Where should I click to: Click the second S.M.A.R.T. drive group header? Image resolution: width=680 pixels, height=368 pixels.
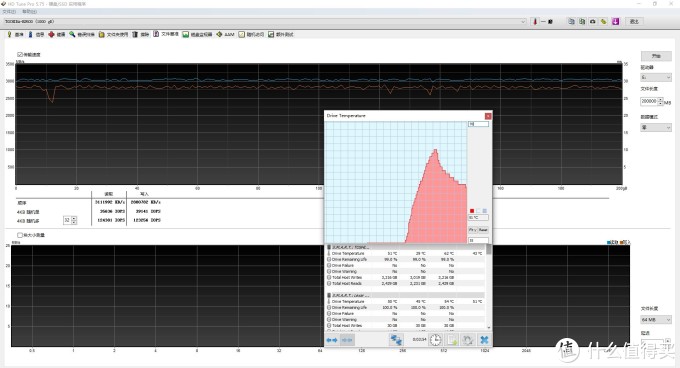[405, 295]
